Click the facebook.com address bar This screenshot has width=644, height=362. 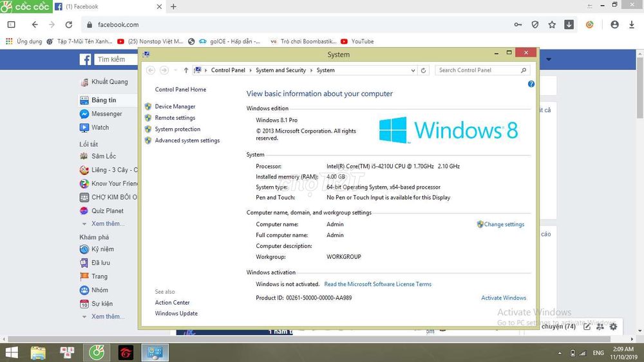[x=296, y=24]
